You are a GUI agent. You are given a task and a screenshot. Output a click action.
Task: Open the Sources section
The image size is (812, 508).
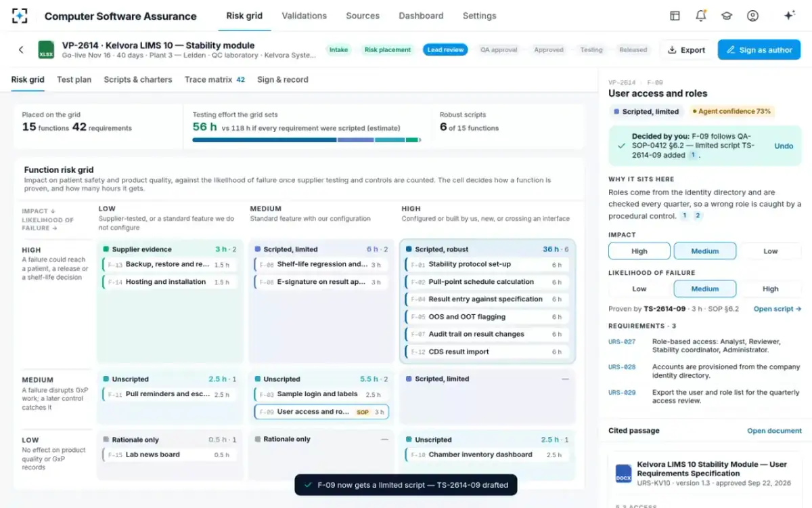pos(363,16)
